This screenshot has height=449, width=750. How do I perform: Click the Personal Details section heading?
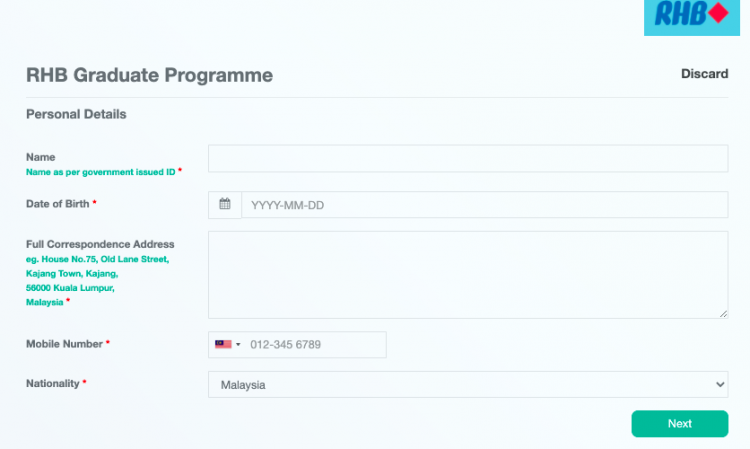coord(76,114)
